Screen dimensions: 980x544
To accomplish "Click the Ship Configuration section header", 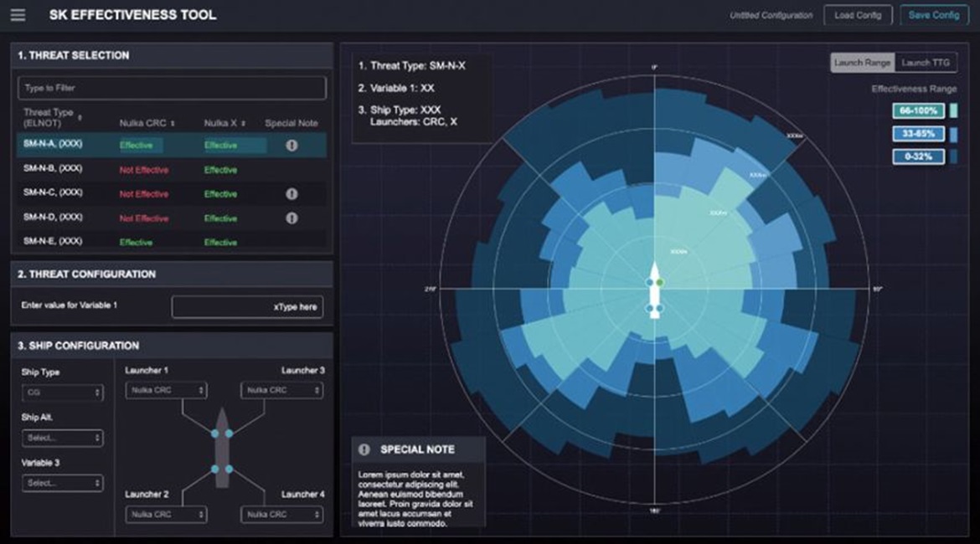I will click(x=172, y=346).
